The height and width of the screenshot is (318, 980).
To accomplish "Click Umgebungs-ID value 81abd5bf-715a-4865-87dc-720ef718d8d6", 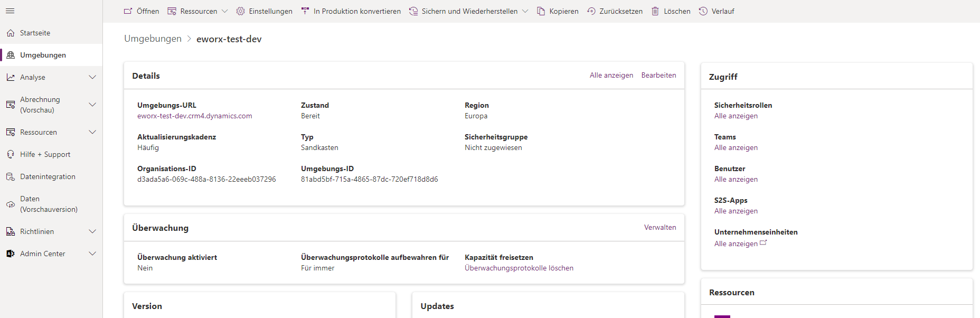I will (x=370, y=180).
